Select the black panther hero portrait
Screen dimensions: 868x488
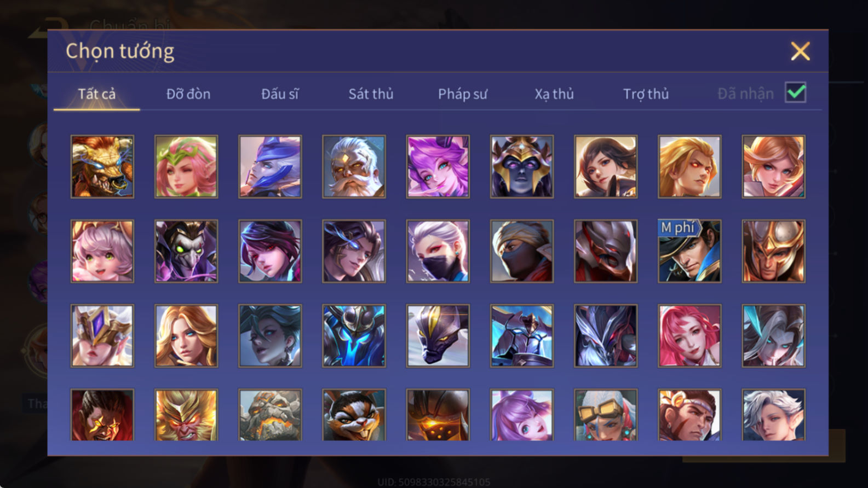[438, 335]
